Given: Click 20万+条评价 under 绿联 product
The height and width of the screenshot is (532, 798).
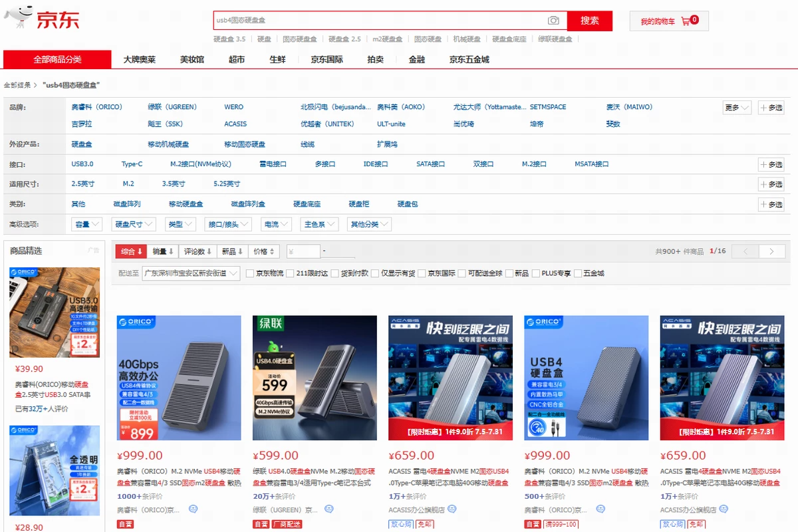Looking at the screenshot, I should tap(274, 497).
